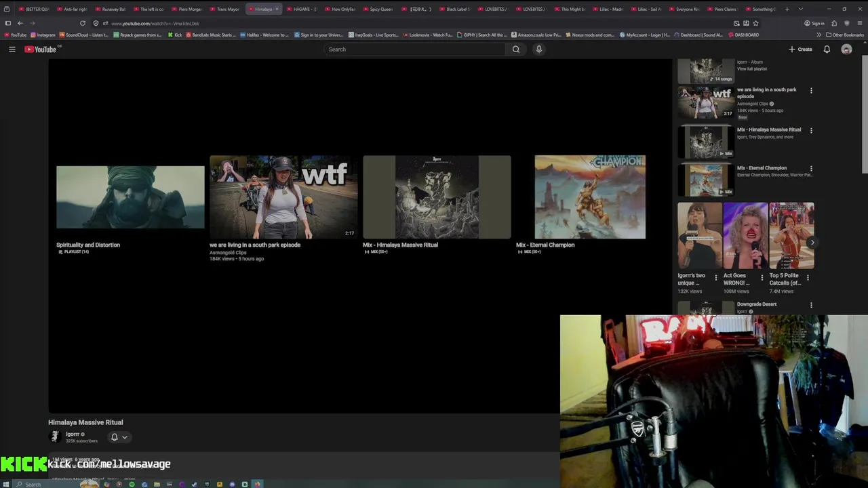
Task: Open the Instagram bookmark
Action: [x=43, y=35]
